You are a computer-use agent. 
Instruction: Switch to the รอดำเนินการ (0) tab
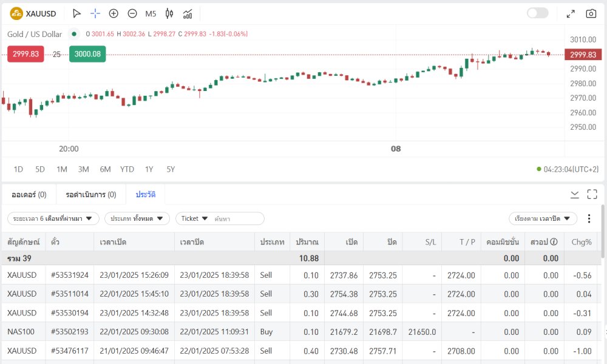(91, 195)
